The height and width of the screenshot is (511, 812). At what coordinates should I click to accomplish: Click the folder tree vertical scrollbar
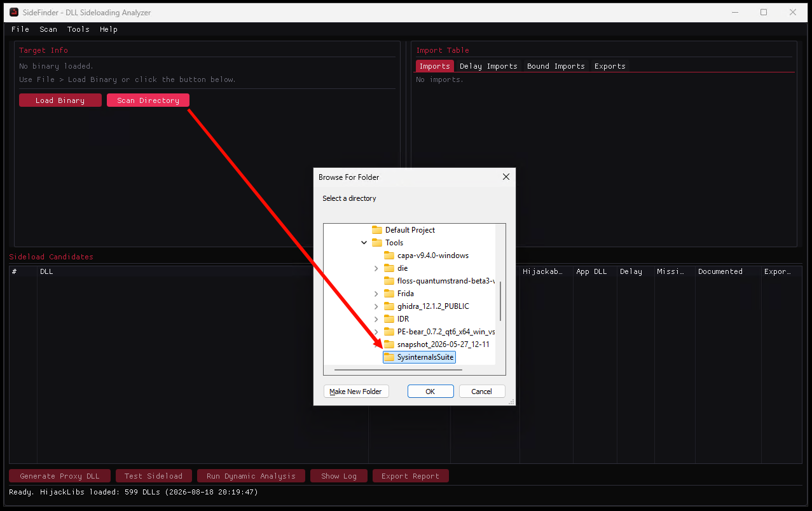[500, 301]
